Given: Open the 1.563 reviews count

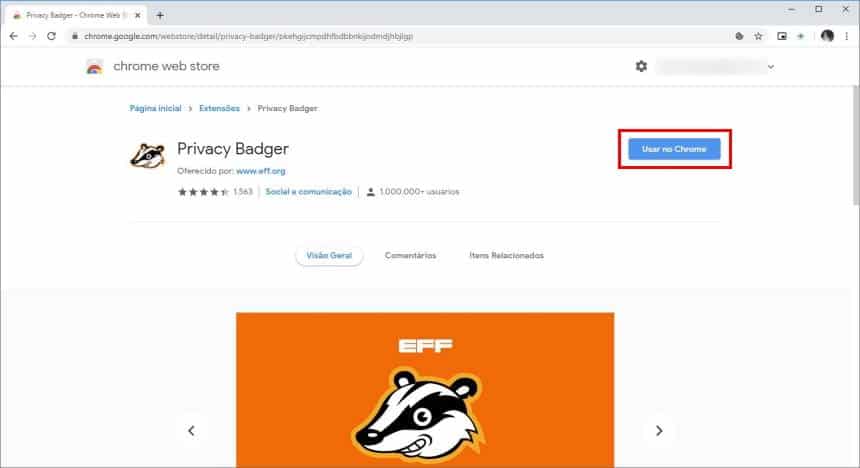Looking at the screenshot, I should 242,191.
